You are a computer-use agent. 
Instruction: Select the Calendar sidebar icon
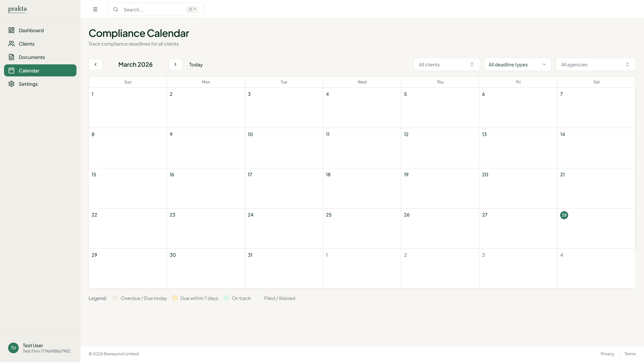[12, 70]
